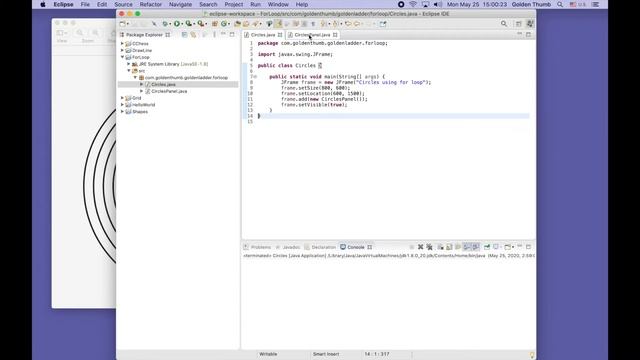Click the New Java Package icon
The height and width of the screenshot is (360, 640).
tap(214, 24)
